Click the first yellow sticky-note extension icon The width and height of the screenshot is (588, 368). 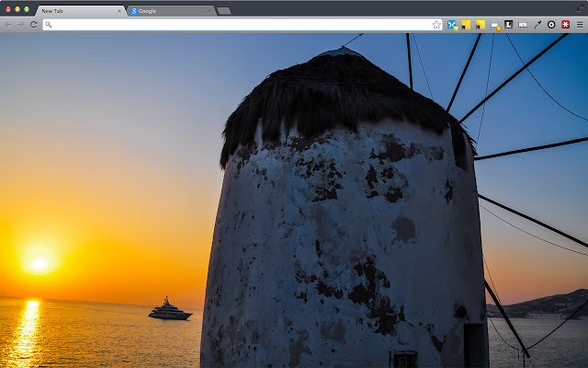[466, 25]
